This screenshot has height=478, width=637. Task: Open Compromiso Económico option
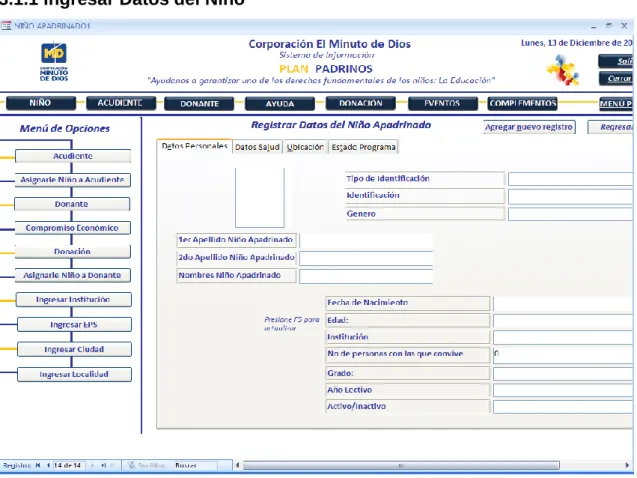73,228
